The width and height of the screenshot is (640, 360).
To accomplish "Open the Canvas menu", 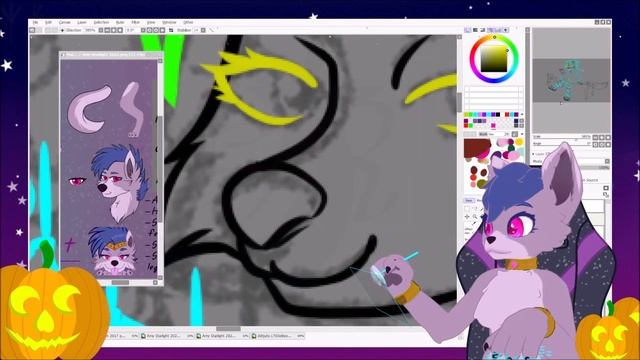I will (65, 22).
